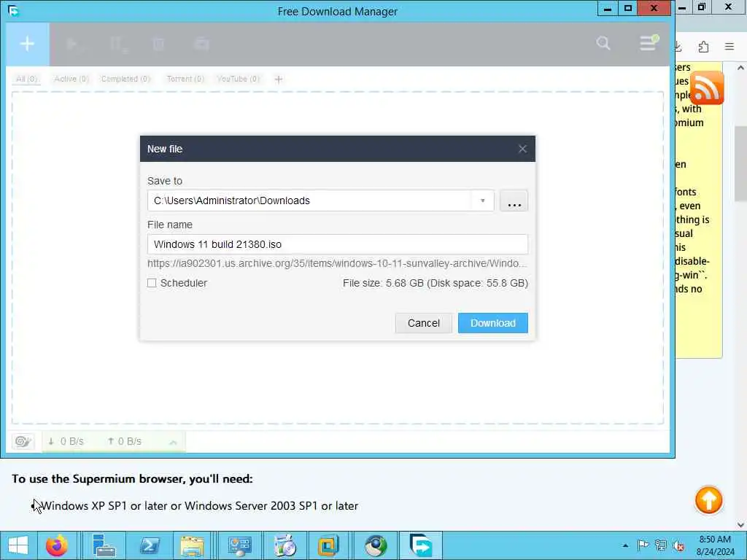This screenshot has width=747, height=560.
Task: Click the orange scroll-to-top arrow button
Action: pos(708,500)
